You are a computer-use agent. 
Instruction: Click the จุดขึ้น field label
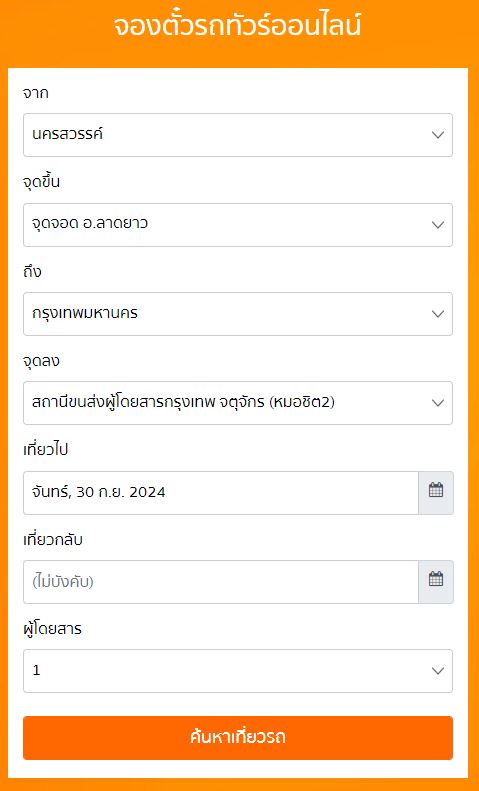41,182
